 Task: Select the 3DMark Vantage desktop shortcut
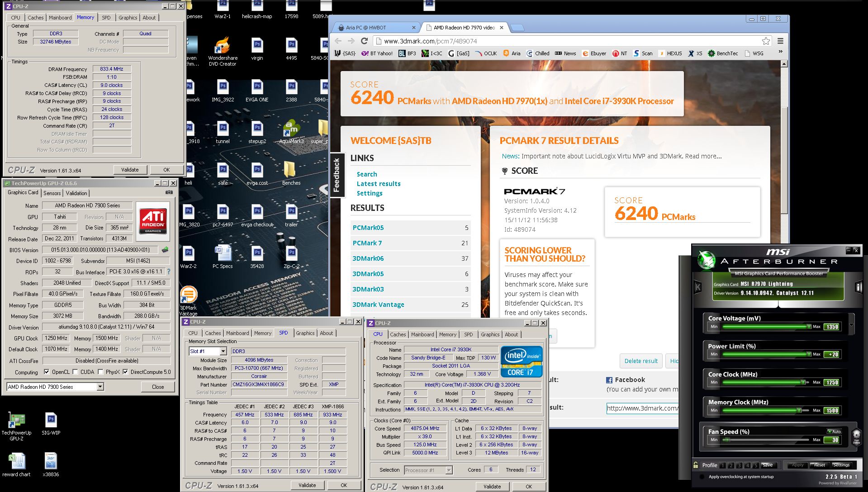click(x=188, y=301)
